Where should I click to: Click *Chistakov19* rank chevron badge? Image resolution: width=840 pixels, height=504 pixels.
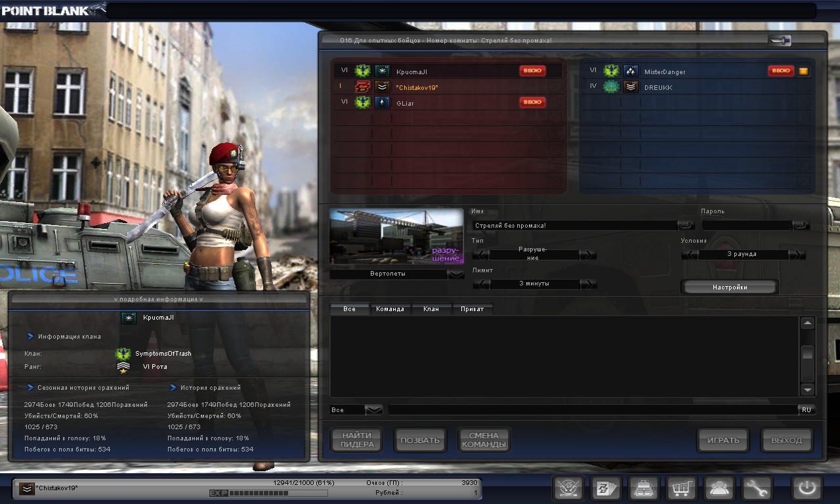click(383, 87)
